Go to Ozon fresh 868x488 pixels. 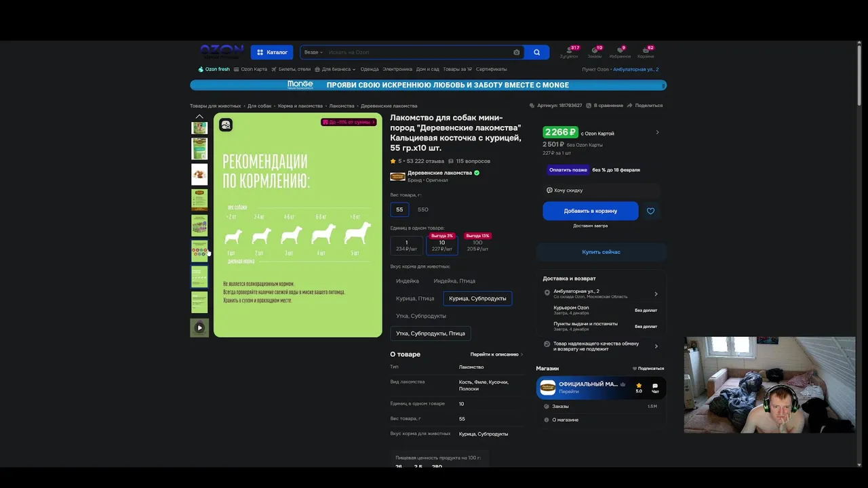pos(214,69)
